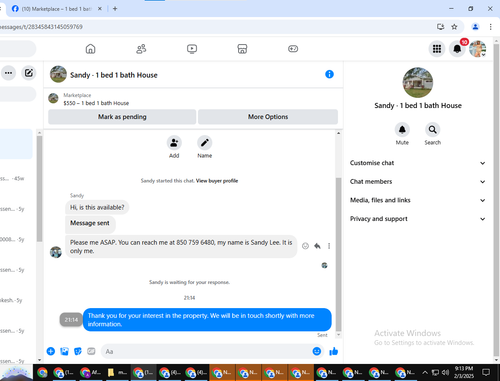
Task: Open Chrome profile icon
Action: 475,27
